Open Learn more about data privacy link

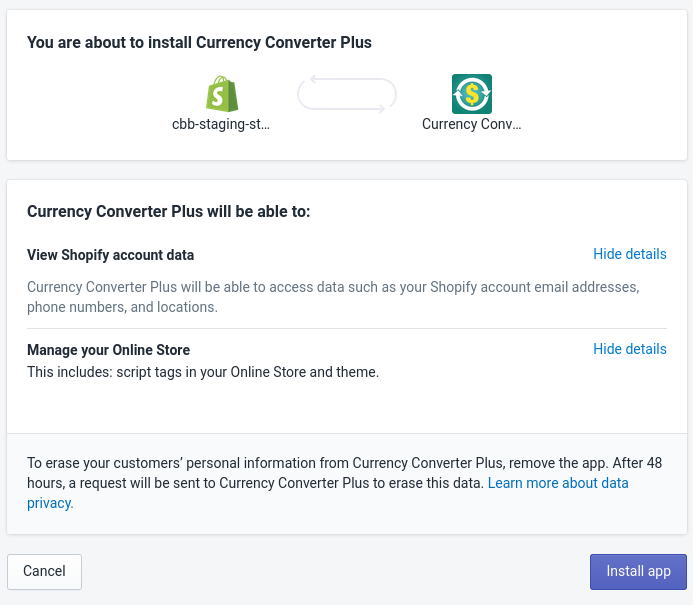click(557, 483)
